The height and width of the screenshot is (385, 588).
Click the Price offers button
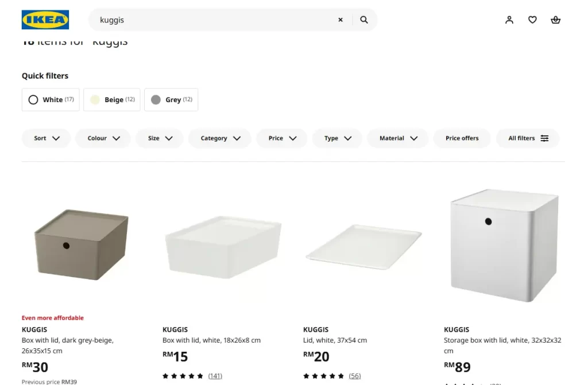[462, 138]
